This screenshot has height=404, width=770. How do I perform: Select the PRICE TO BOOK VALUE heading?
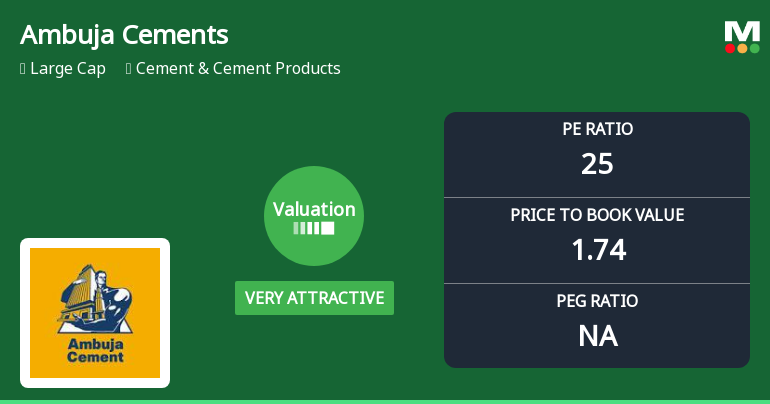point(597,215)
